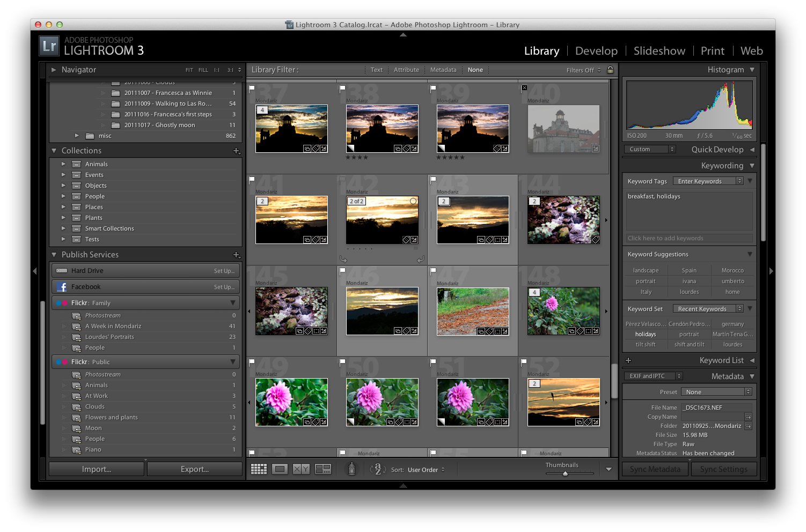
Task: Toggle quick collection circle on photo 142
Action: click(x=413, y=201)
